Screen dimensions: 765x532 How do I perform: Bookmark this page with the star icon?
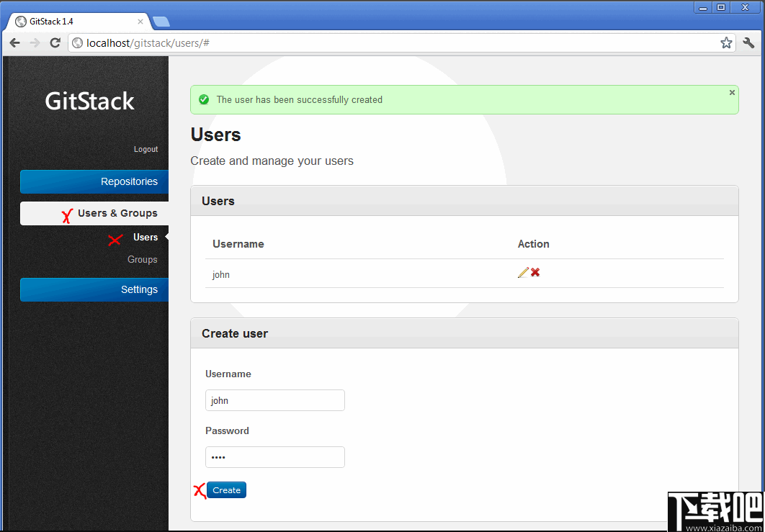(726, 42)
